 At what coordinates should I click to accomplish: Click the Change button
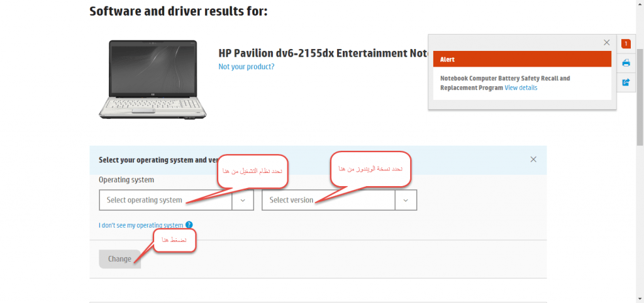coord(120,259)
